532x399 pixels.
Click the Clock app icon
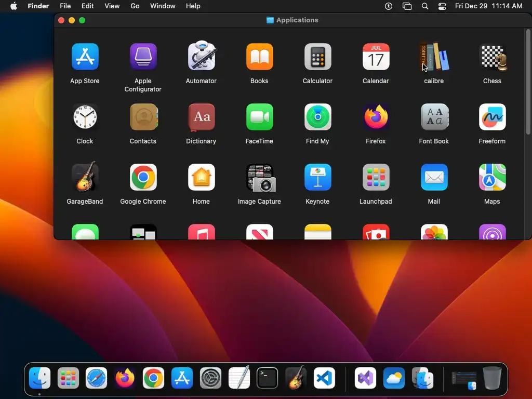[85, 117]
